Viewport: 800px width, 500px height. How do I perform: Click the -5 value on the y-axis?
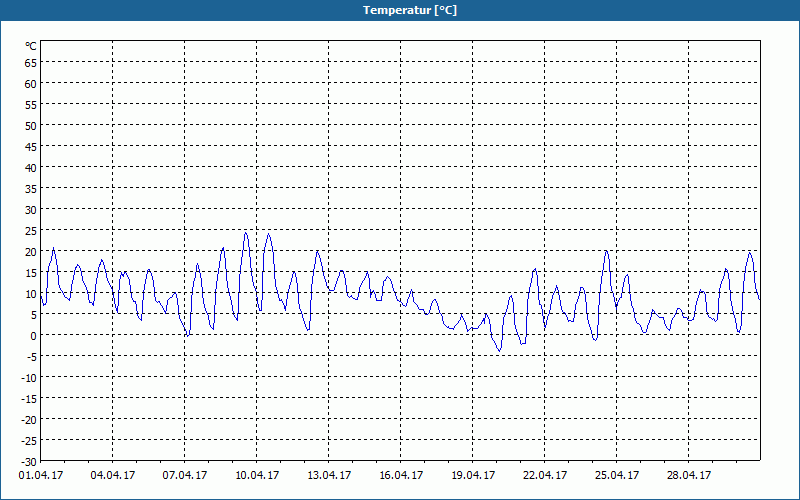(x=32, y=357)
